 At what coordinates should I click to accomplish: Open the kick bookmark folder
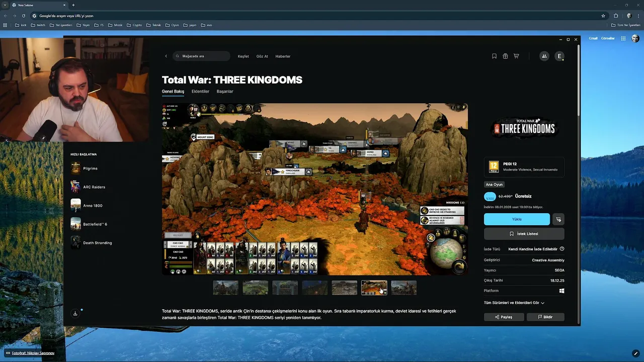pos(21,25)
